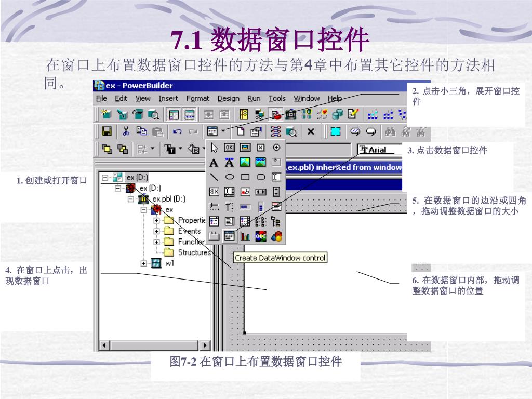
Task: Click the Save icon in the toolbar
Action: click(x=107, y=131)
